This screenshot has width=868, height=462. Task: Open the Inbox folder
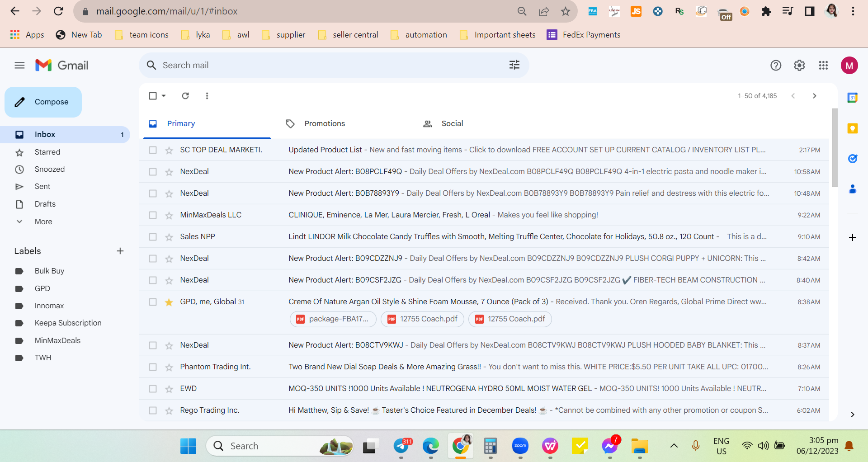click(65, 135)
